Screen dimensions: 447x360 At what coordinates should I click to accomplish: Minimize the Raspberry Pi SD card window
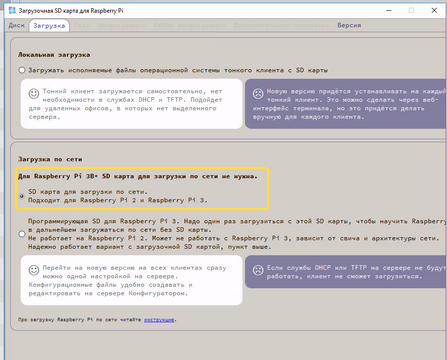pos(389,10)
